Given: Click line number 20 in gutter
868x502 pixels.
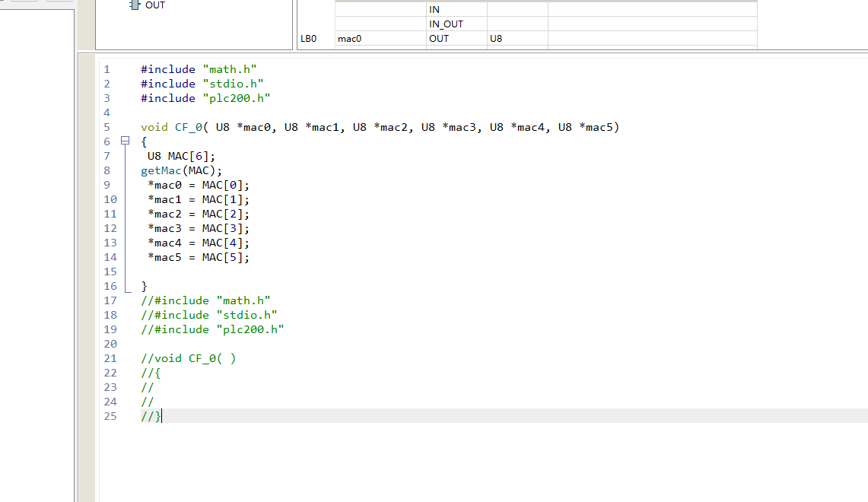Looking at the screenshot, I should point(110,344).
